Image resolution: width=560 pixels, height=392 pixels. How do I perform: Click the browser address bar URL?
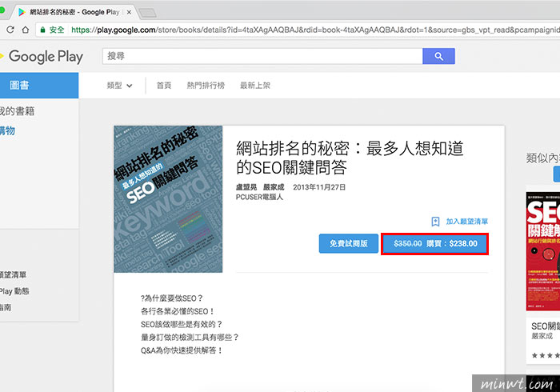tap(314, 30)
